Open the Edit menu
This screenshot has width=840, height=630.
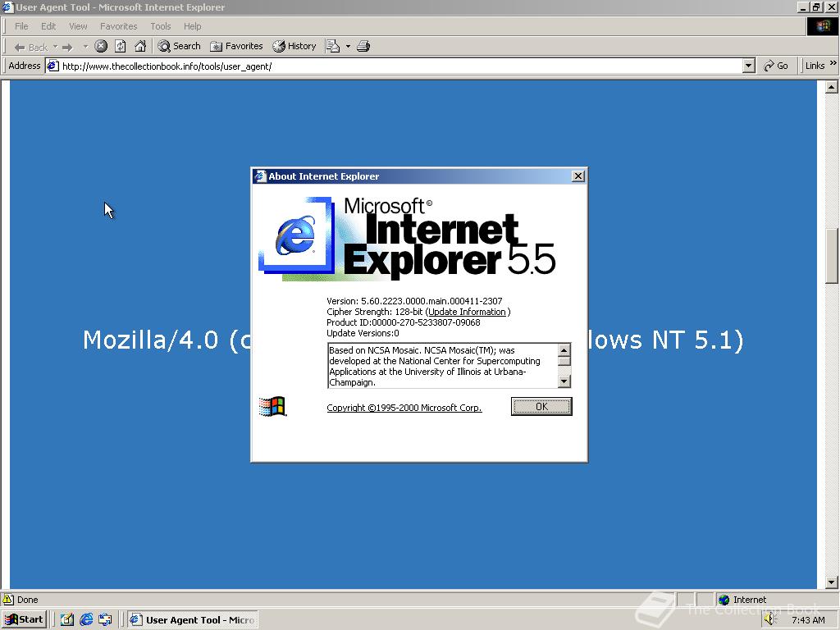[x=48, y=26]
